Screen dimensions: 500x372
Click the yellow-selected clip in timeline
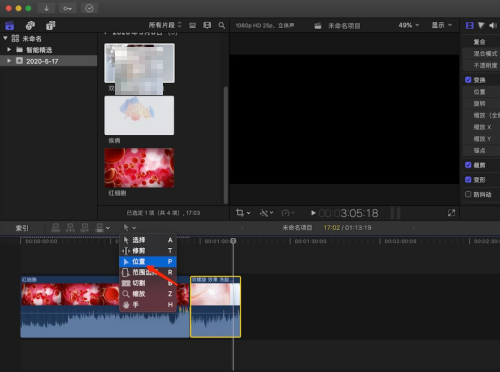pos(215,307)
